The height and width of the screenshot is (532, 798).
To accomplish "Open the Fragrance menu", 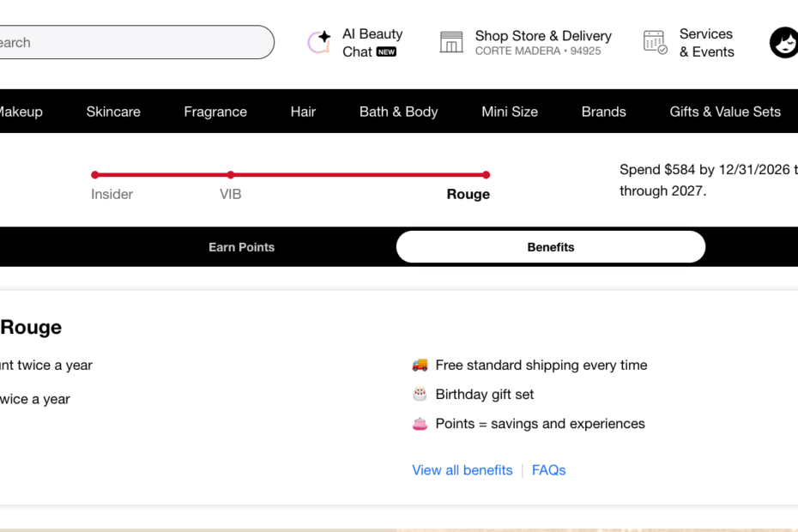I will point(215,112).
